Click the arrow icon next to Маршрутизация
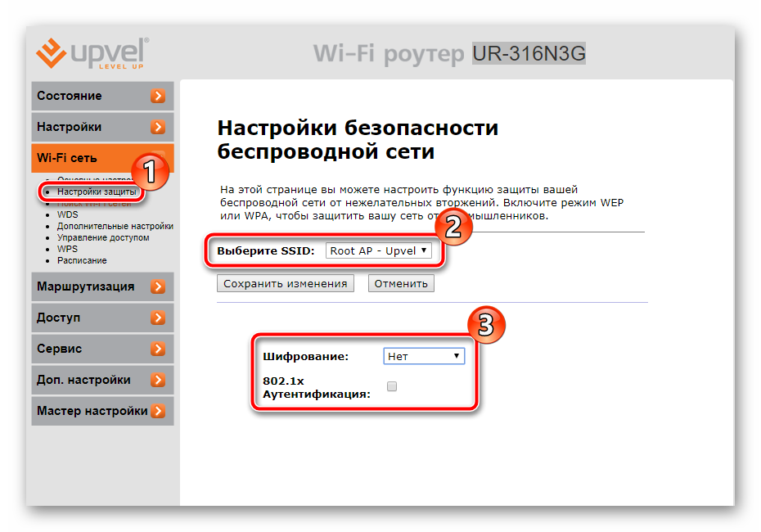This screenshot has height=532, width=761. click(x=158, y=287)
